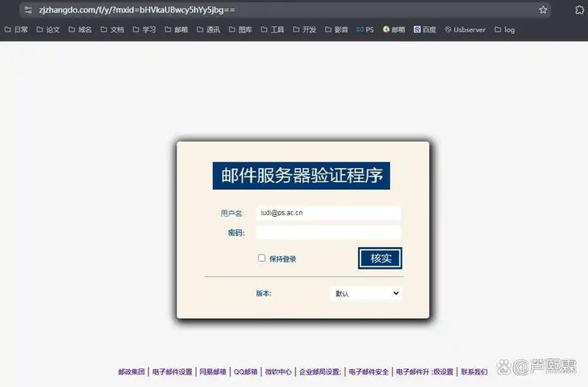Open the 文档 bookmark folder

[112, 29]
